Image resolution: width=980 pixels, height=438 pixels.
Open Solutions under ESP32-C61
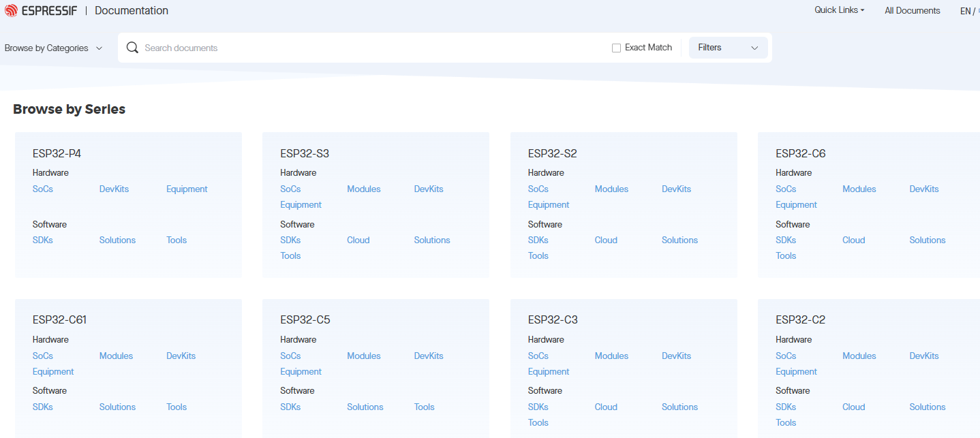tap(117, 407)
